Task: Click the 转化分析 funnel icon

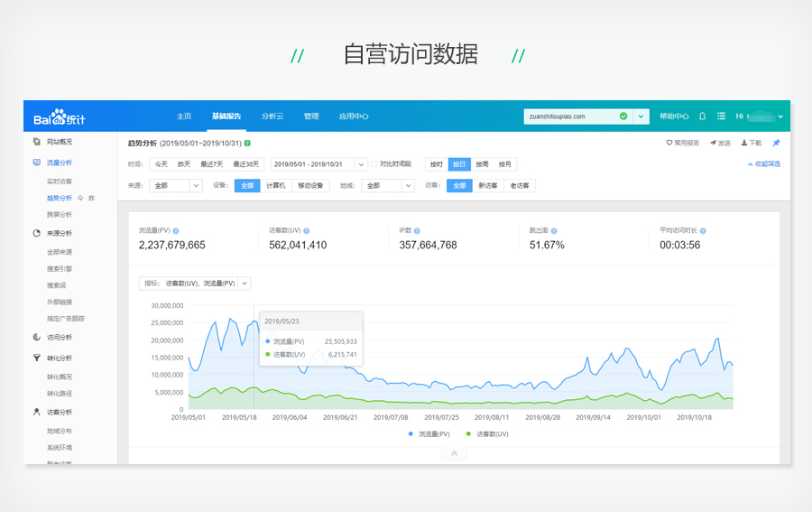Action: tap(37, 358)
